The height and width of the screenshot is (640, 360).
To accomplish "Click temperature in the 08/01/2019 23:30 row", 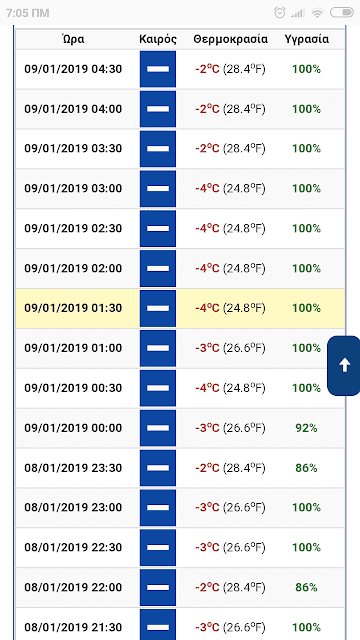I will click(x=230, y=468).
